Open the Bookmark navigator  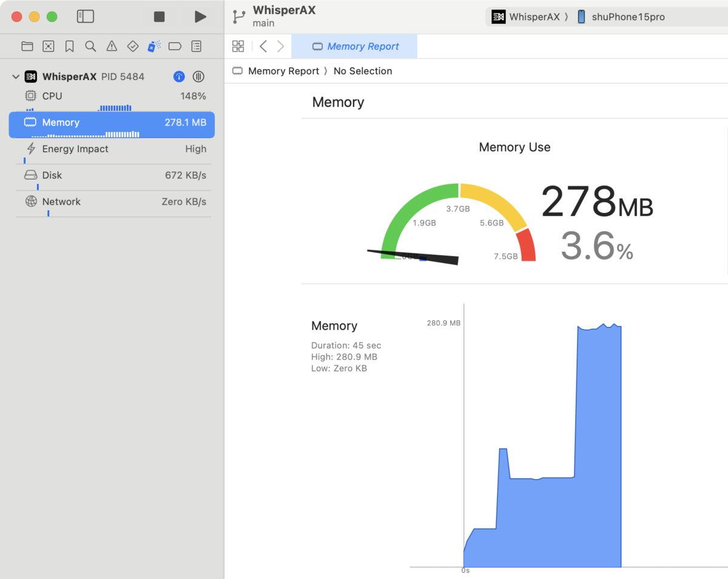[70, 46]
